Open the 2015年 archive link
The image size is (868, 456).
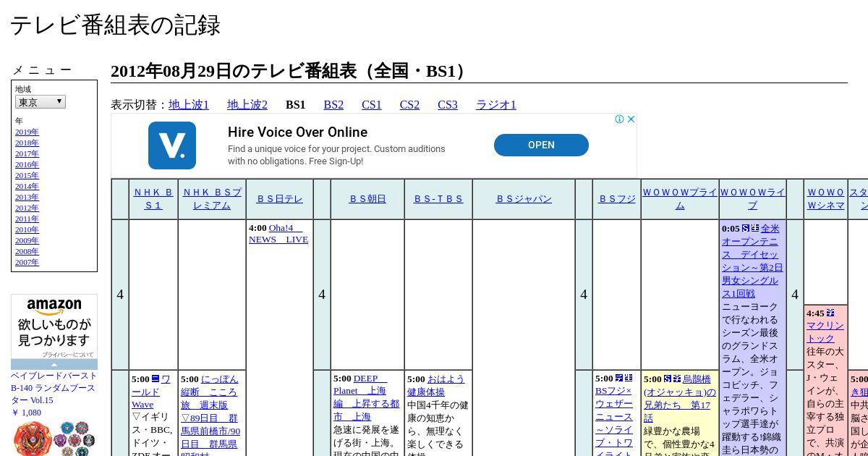click(x=27, y=175)
